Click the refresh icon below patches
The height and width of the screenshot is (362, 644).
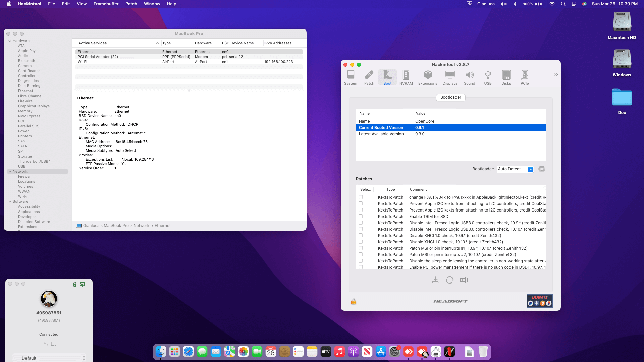449,280
